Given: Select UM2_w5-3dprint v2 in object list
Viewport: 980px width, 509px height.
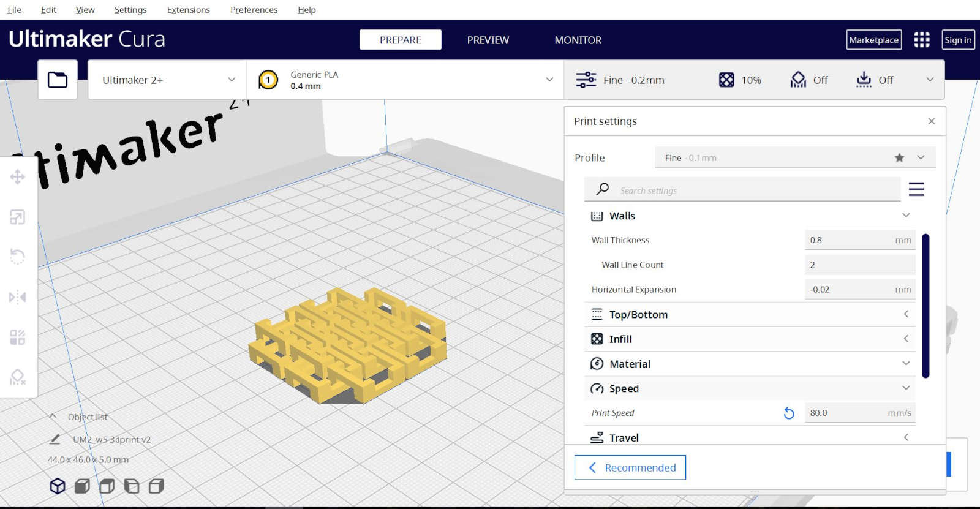Looking at the screenshot, I should pyautogui.click(x=111, y=439).
